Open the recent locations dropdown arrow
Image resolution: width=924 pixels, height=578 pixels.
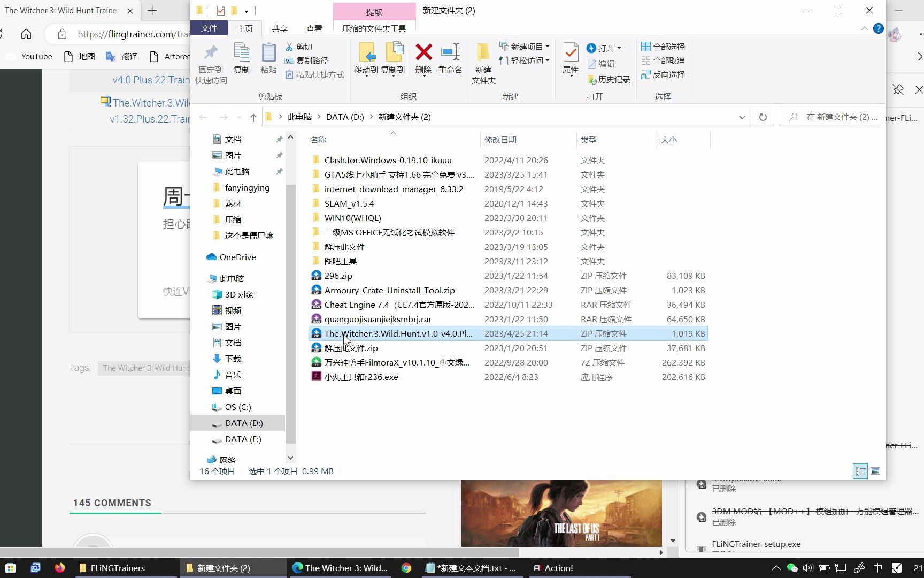tap(239, 117)
